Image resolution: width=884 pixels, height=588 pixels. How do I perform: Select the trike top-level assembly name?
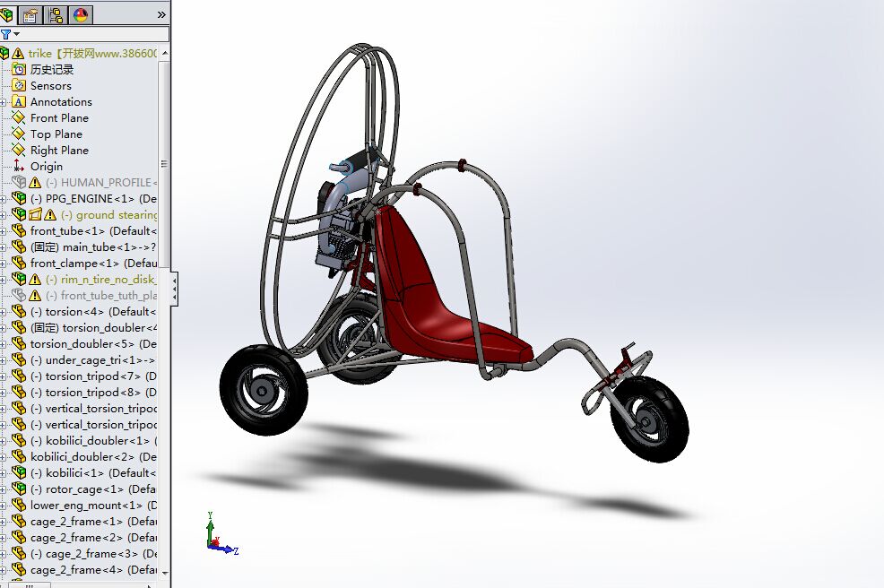(x=92, y=53)
